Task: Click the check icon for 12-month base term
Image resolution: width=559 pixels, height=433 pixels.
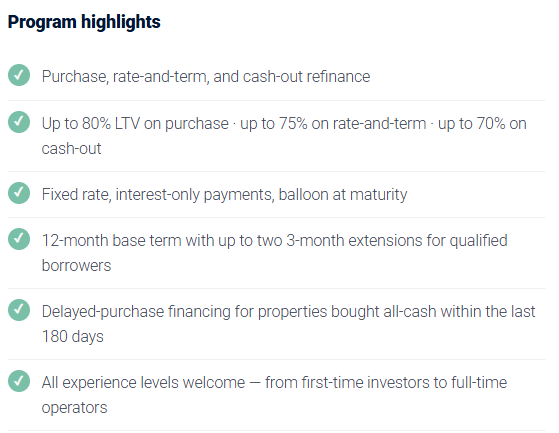Action: (19, 239)
